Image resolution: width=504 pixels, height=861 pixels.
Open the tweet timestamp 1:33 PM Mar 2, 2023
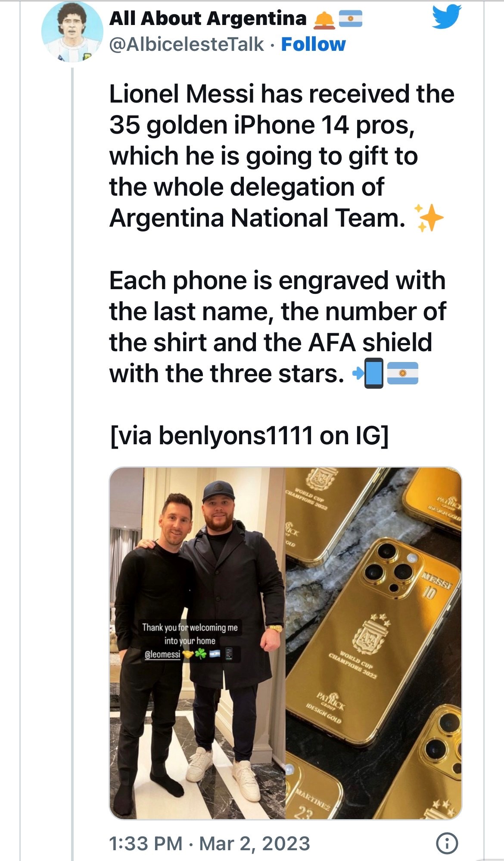[209, 843]
